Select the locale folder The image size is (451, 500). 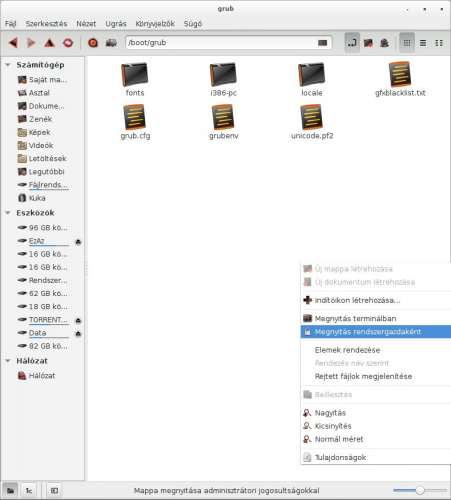312,79
